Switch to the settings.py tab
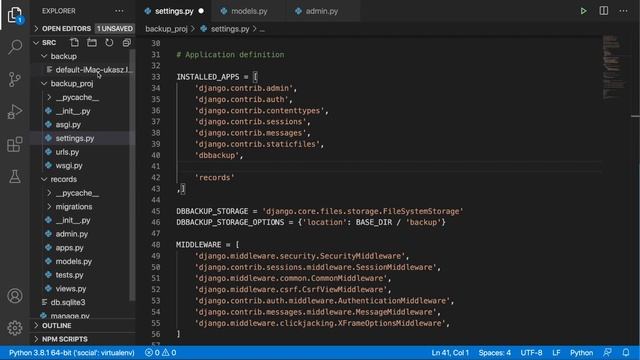The width and height of the screenshot is (640, 360). (174, 11)
